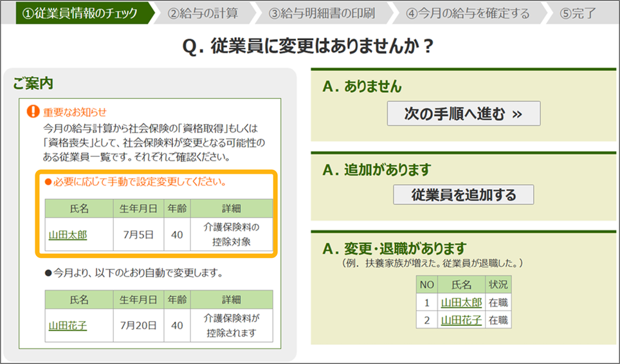Click the ご案内 panel heading

coord(33,83)
